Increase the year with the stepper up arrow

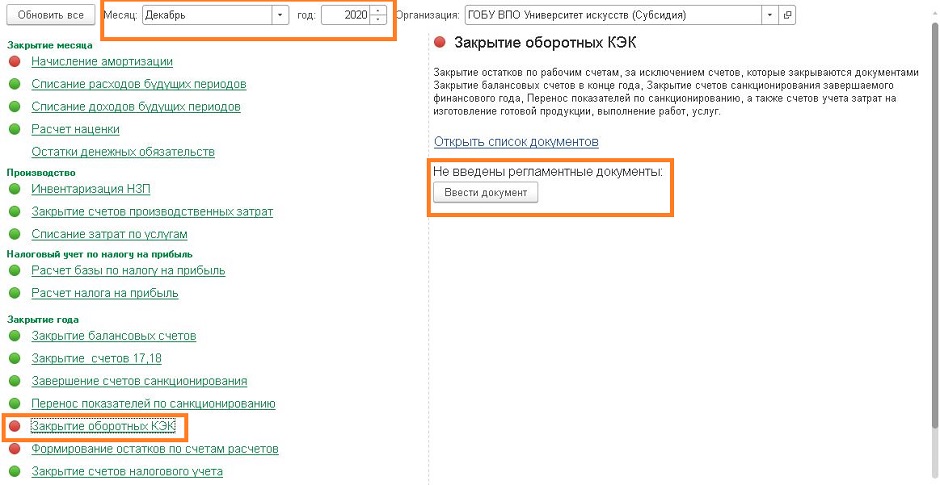point(378,11)
